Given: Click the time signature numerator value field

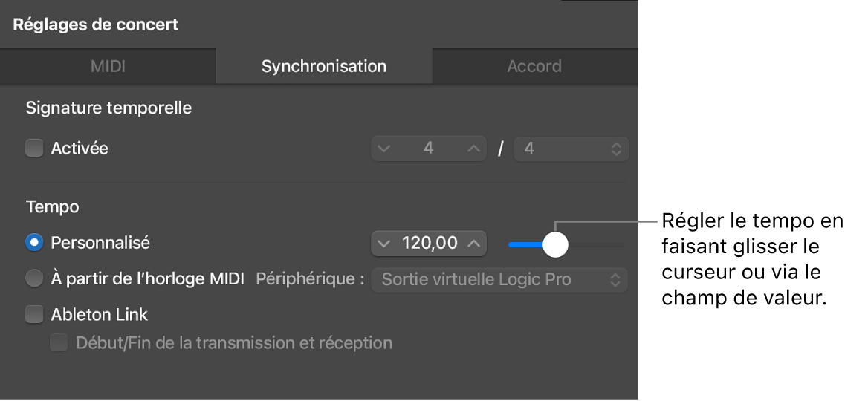Looking at the screenshot, I should point(428,149).
